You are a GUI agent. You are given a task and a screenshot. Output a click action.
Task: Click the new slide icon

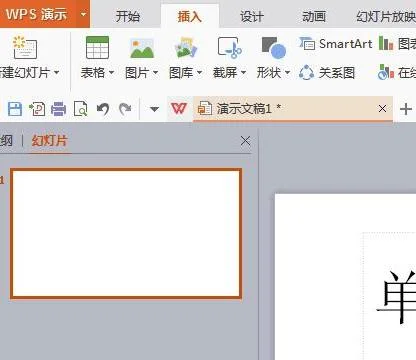25,47
